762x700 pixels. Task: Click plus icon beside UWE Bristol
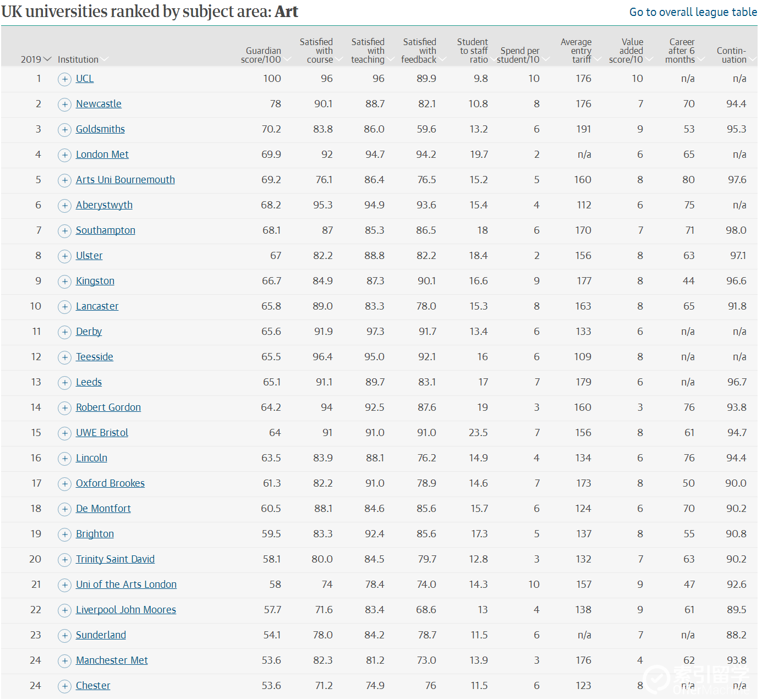pos(65,433)
